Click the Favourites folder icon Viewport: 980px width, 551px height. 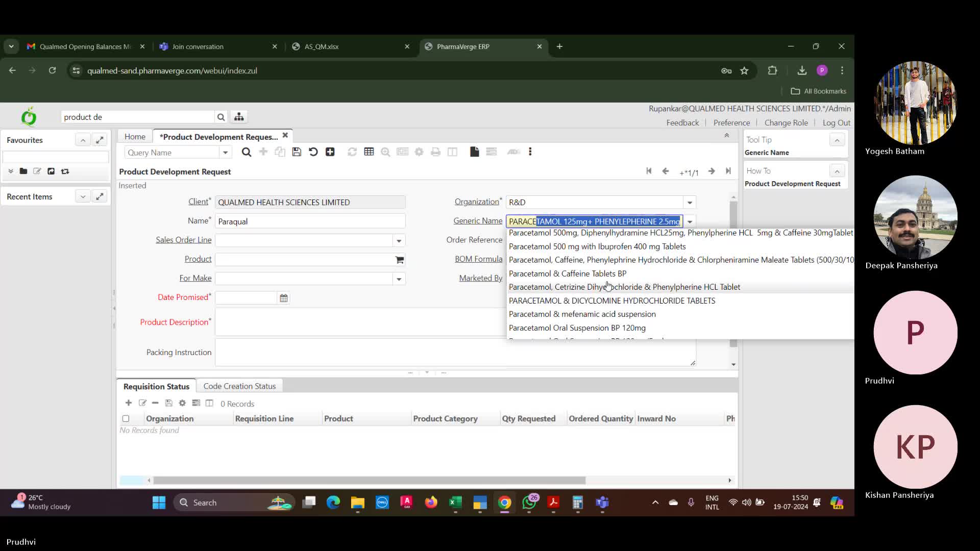coord(23,171)
